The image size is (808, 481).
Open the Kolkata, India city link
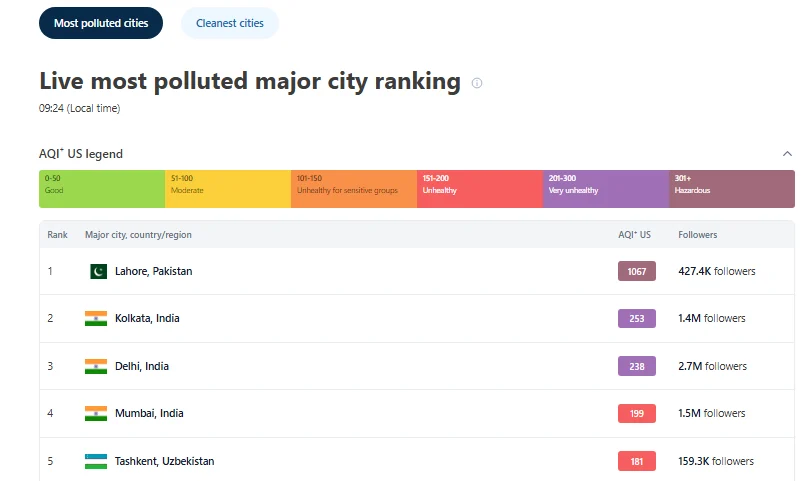click(x=147, y=318)
